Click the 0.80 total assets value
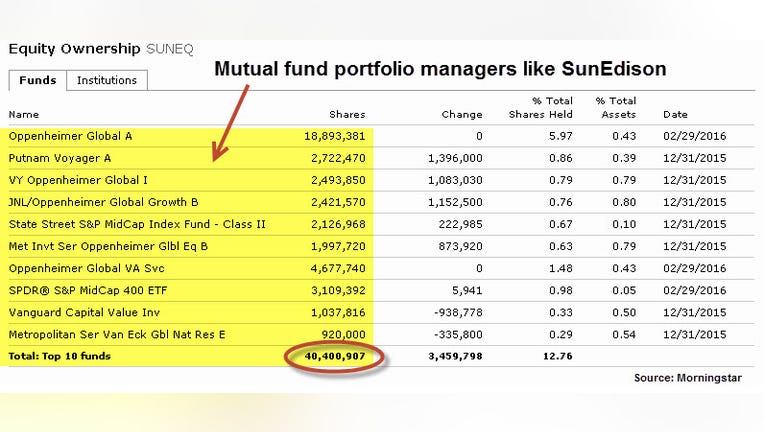 coord(624,202)
